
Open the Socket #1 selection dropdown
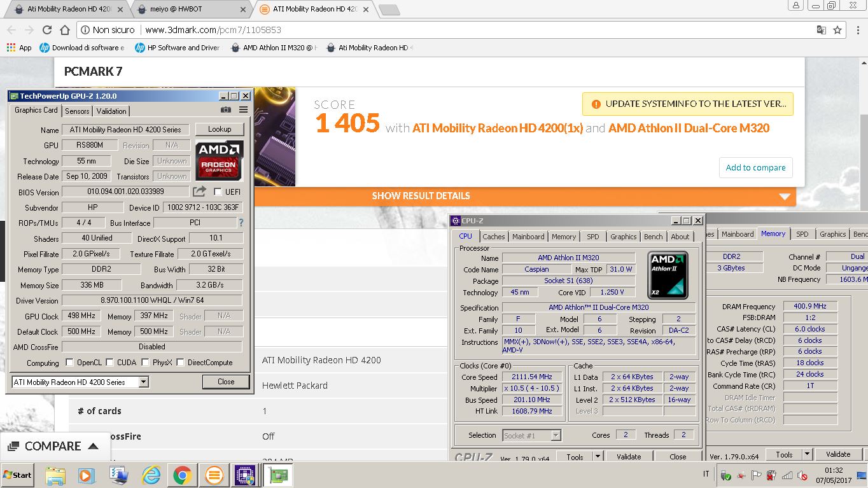[556, 435]
